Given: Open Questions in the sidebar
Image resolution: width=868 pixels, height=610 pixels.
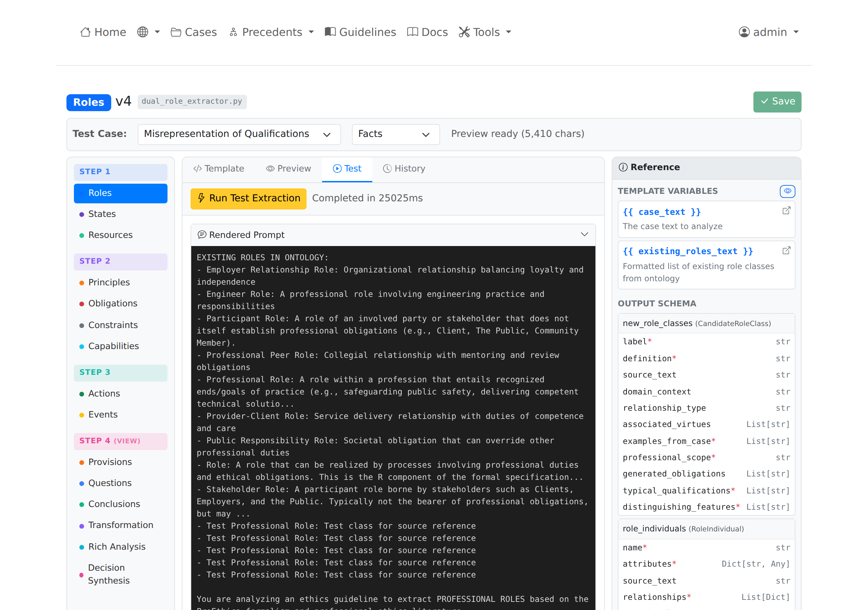Looking at the screenshot, I should 121,483.
